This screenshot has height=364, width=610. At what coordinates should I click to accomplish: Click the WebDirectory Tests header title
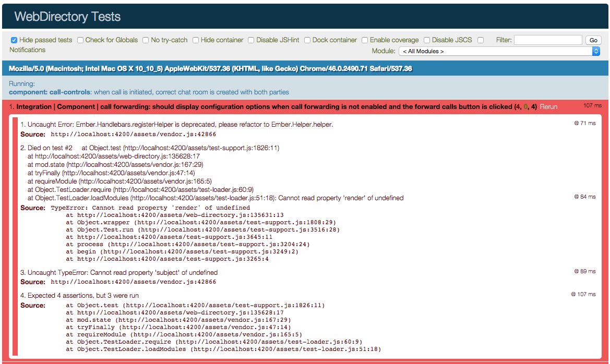pyautogui.click(x=67, y=17)
